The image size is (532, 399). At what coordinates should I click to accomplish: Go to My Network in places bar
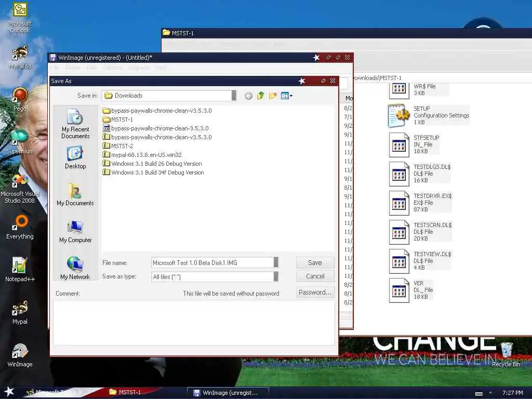pyautogui.click(x=75, y=268)
